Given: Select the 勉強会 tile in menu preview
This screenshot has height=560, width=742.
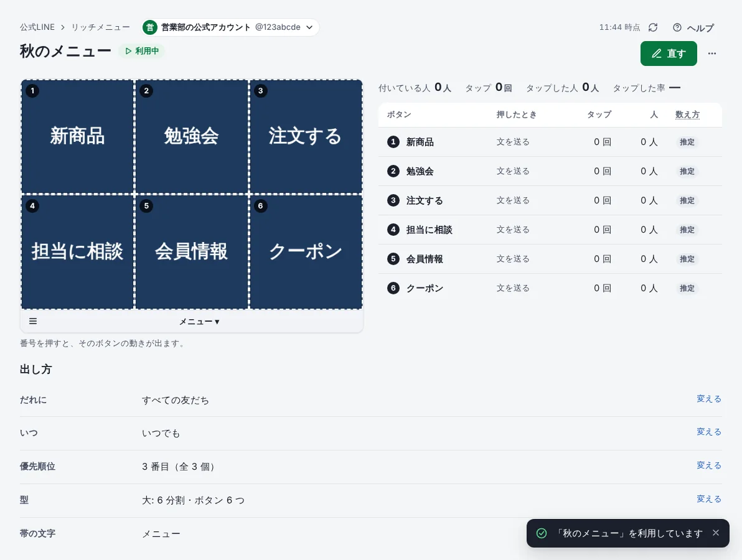Looking at the screenshot, I should click(192, 136).
